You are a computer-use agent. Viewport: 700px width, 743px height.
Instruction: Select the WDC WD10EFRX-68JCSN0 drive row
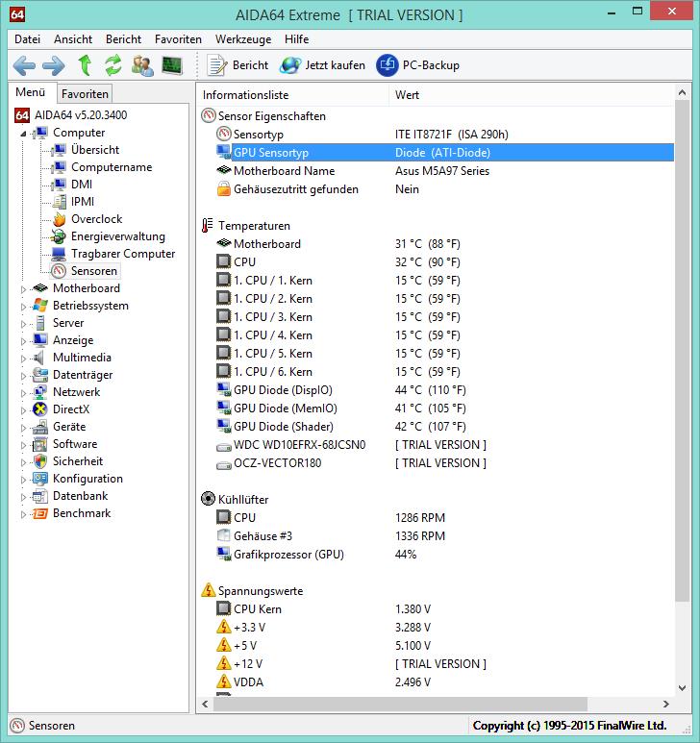444,445
